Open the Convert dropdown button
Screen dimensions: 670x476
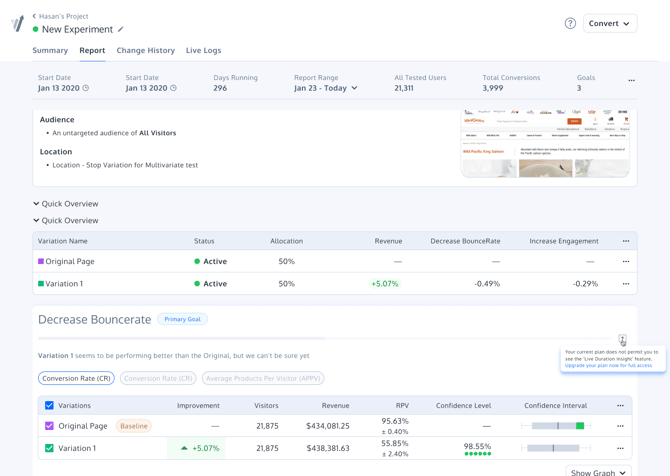tap(609, 23)
